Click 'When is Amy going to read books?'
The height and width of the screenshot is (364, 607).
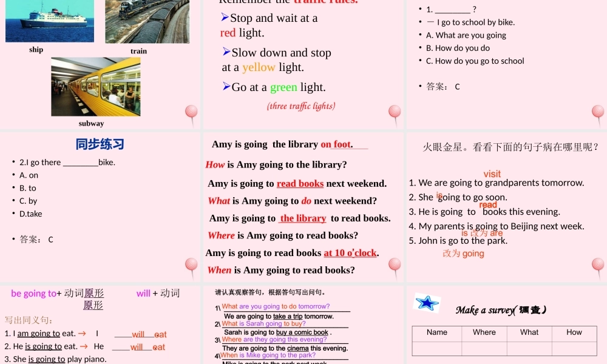coord(281,270)
